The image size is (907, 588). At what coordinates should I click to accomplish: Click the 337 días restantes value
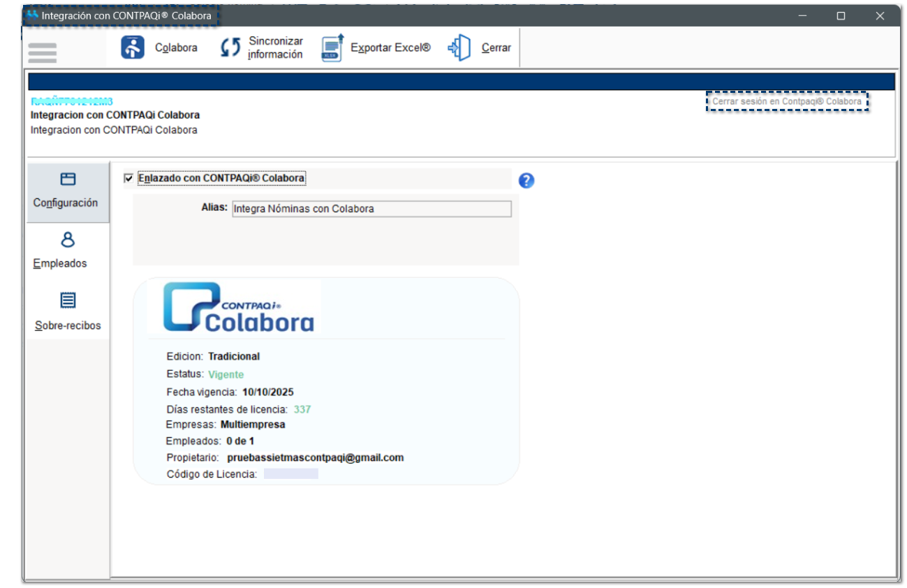pyautogui.click(x=302, y=409)
